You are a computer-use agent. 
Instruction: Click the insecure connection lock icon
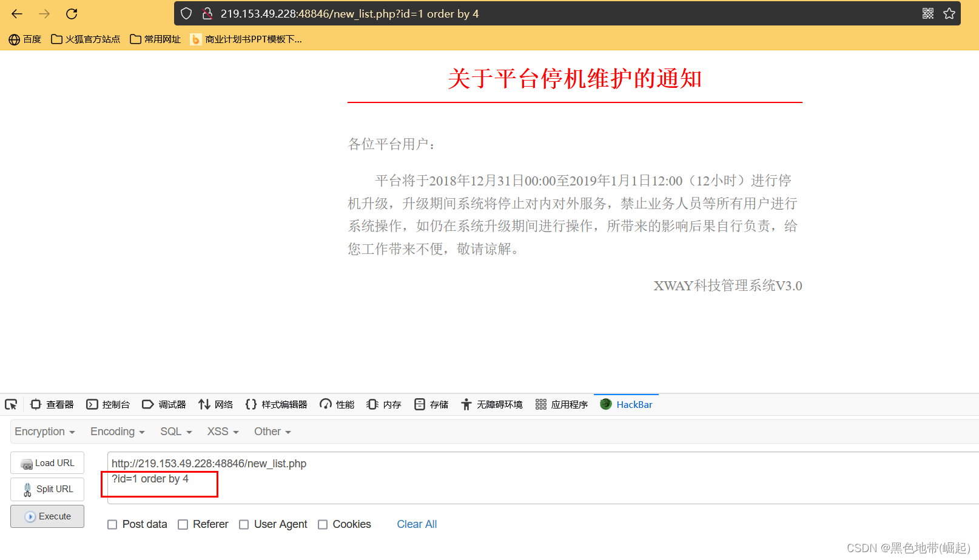point(207,13)
